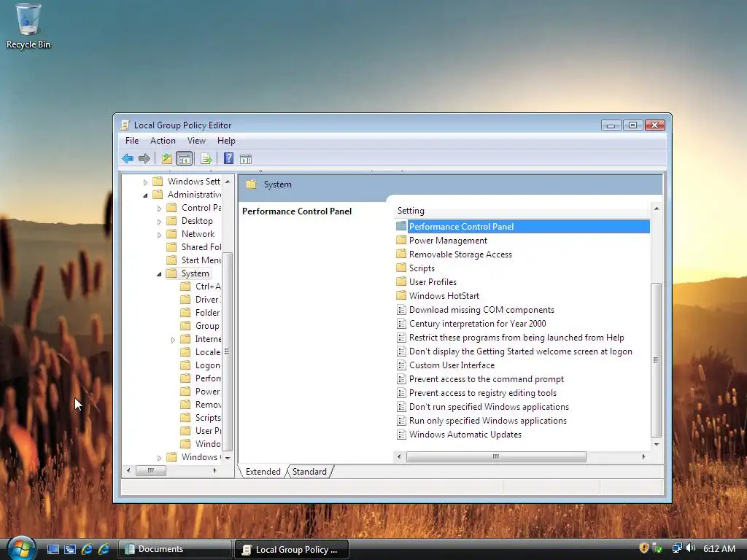Click Switch between windows quick launch icon

point(70,549)
